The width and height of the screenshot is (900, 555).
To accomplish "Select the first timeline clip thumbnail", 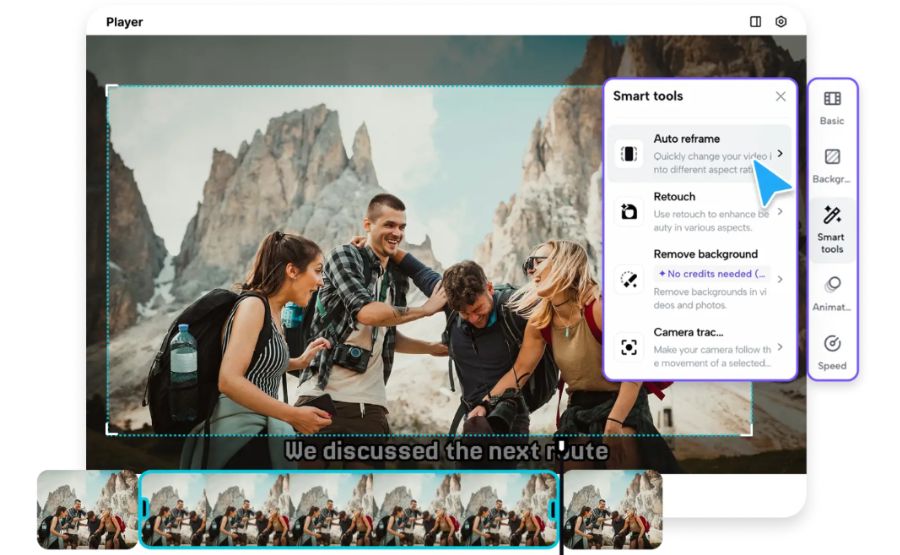I will point(87,509).
